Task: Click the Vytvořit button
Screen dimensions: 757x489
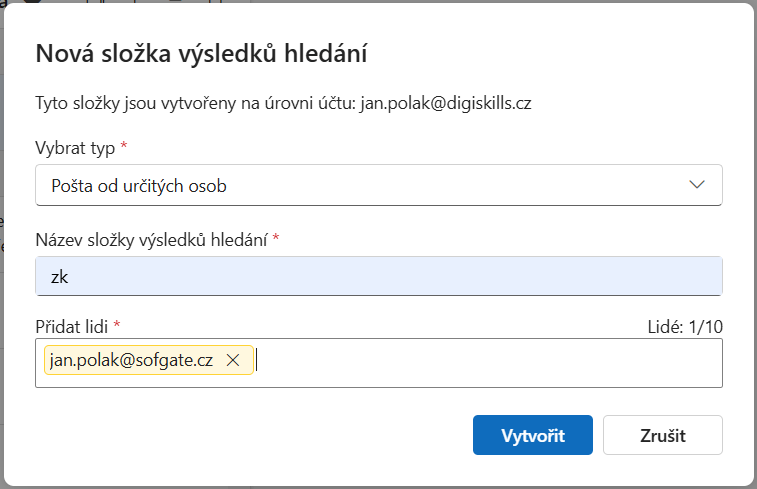Action: 533,435
